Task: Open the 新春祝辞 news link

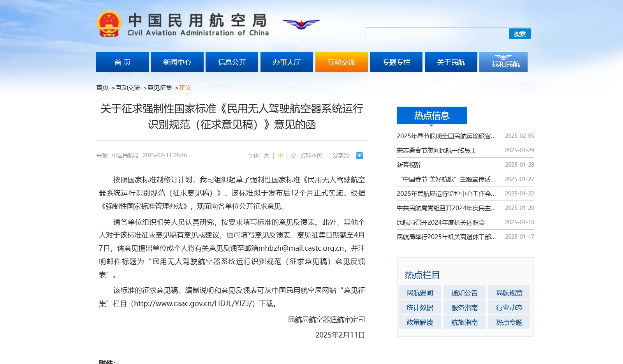Action: pyautogui.click(x=409, y=165)
